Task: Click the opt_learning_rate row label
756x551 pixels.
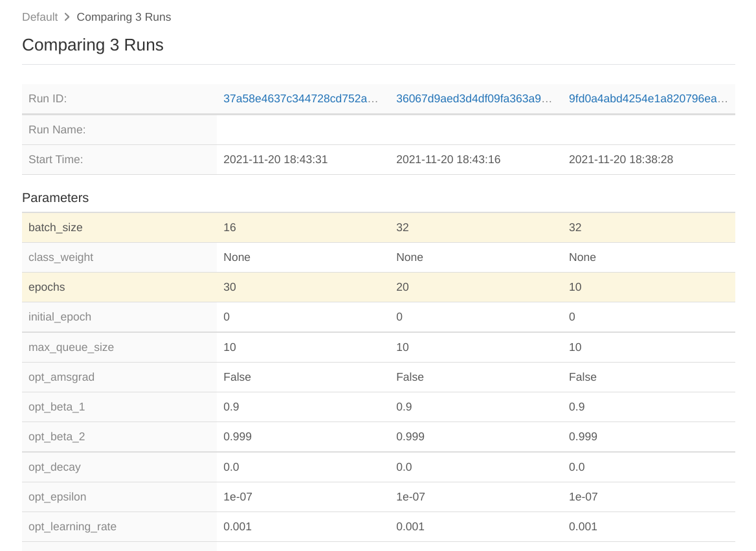Action: tap(72, 526)
